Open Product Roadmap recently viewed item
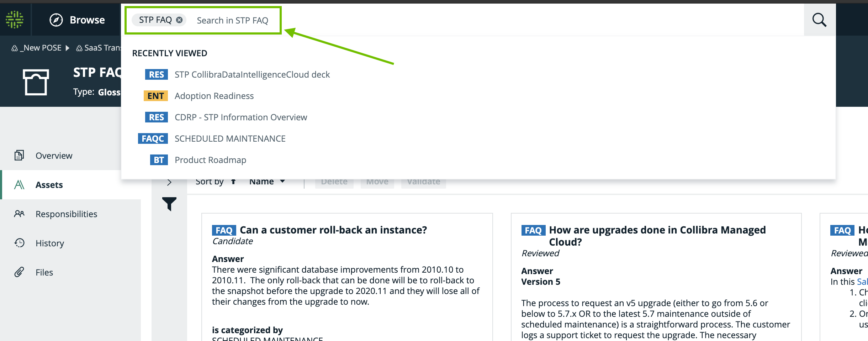This screenshot has width=868, height=341. pyautogui.click(x=210, y=160)
